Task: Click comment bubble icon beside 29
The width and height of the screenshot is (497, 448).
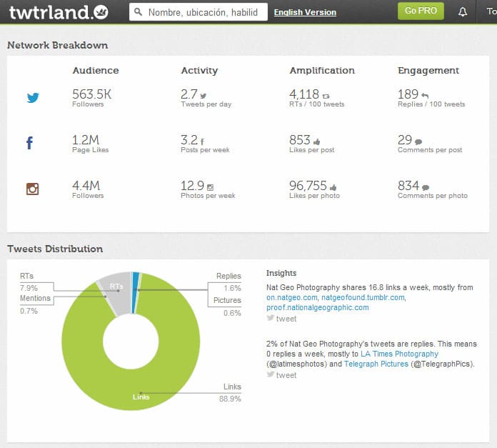Action: pos(418,141)
